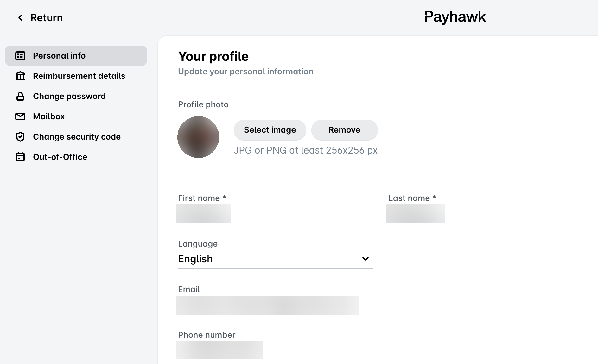Viewport: 598px width, 364px height.
Task: Click the Out-of-Office calendar icon
Action: pyautogui.click(x=20, y=157)
